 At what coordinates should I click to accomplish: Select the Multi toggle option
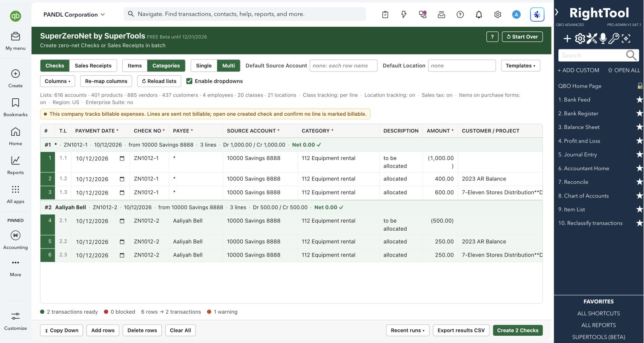click(x=229, y=66)
